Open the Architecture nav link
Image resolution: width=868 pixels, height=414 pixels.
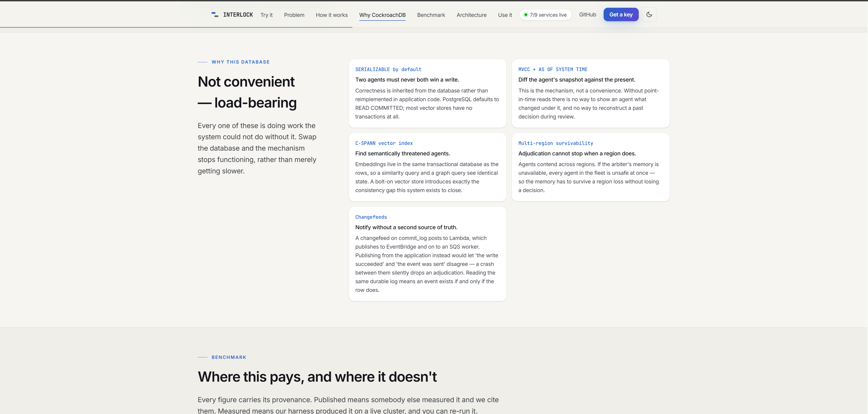coord(471,15)
